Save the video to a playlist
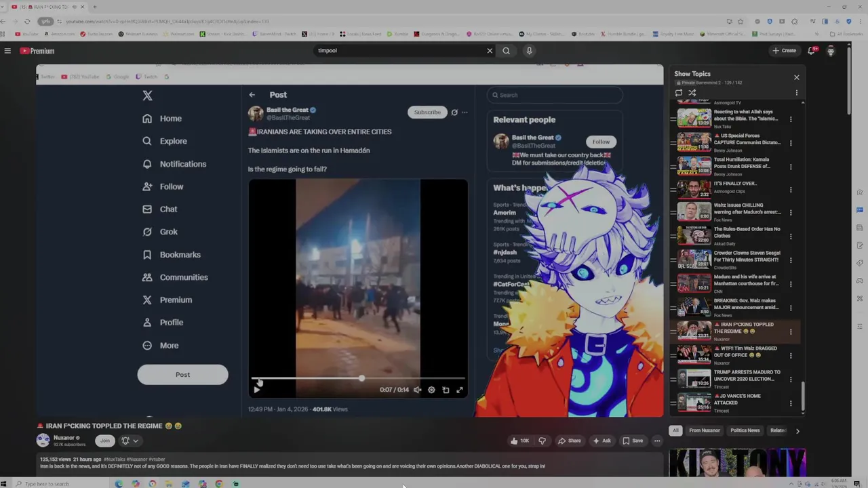The width and height of the screenshot is (868, 488). (x=633, y=441)
